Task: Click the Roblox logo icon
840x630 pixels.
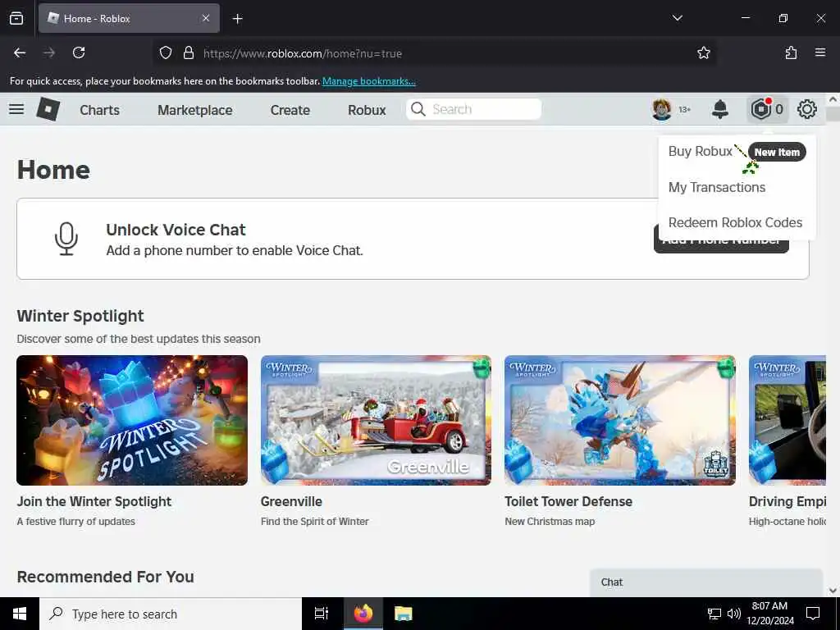Action: [x=48, y=109]
